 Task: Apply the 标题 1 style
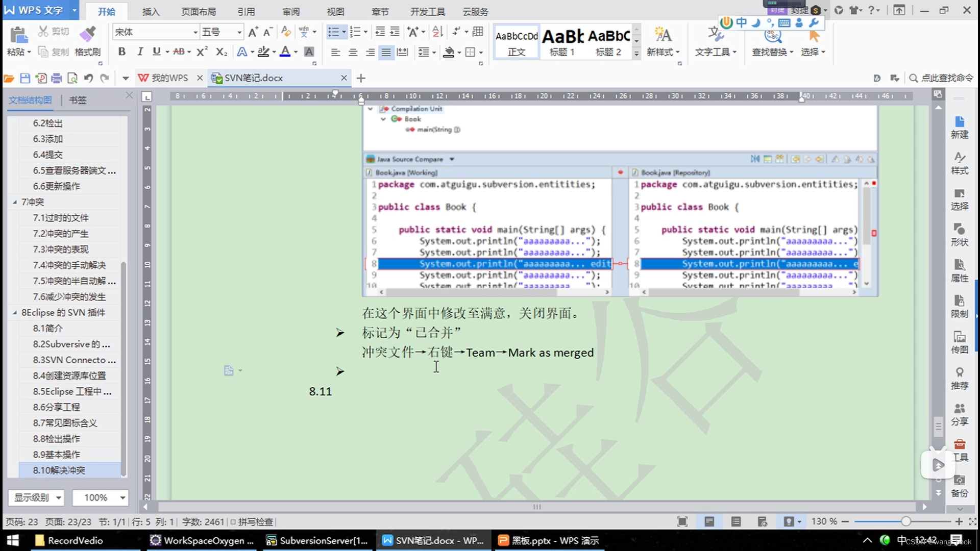pos(562,42)
